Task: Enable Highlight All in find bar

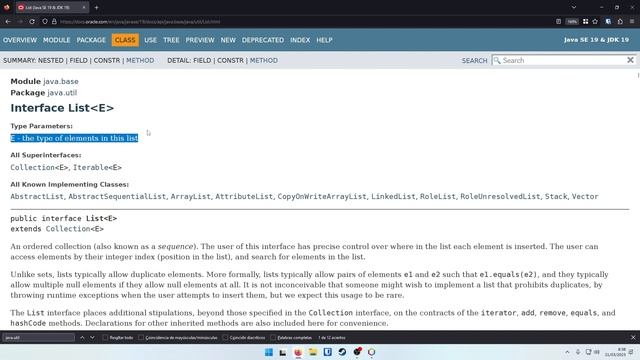Action: pos(105,338)
